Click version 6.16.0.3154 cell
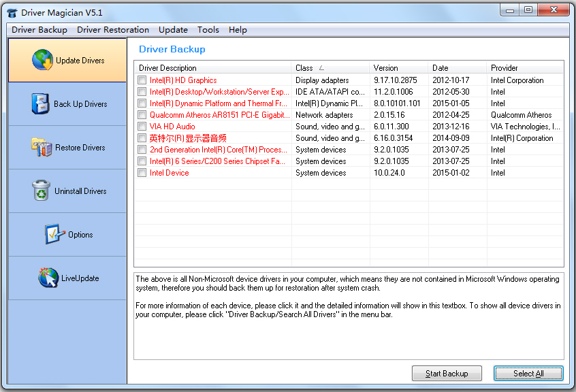 393,138
